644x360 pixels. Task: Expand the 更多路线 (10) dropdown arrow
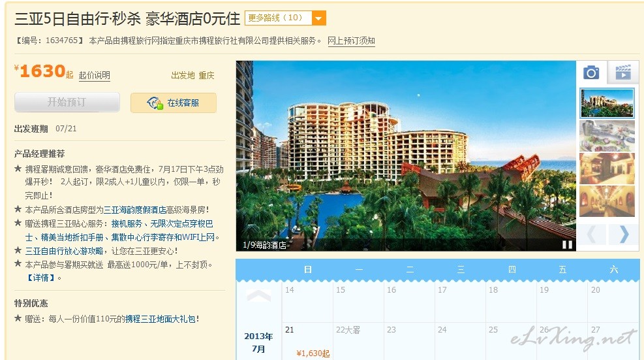(318, 18)
